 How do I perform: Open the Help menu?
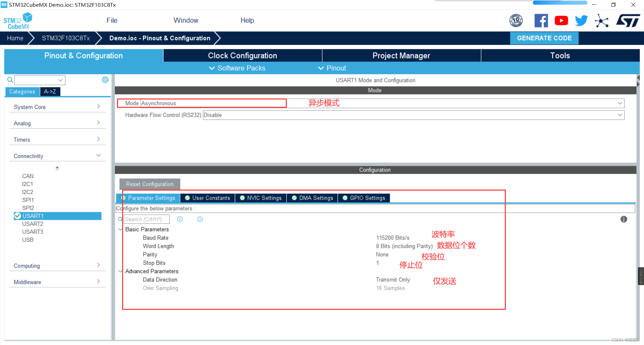tap(247, 20)
